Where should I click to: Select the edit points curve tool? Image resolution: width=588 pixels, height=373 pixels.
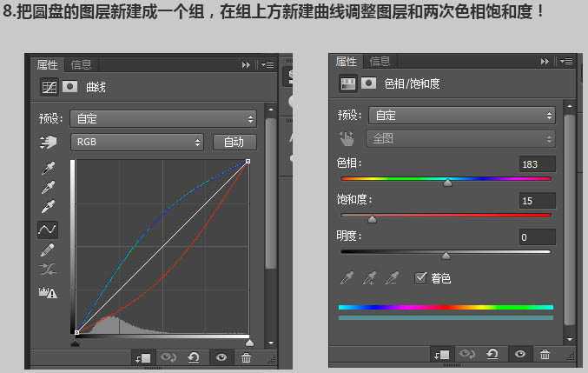(48, 230)
